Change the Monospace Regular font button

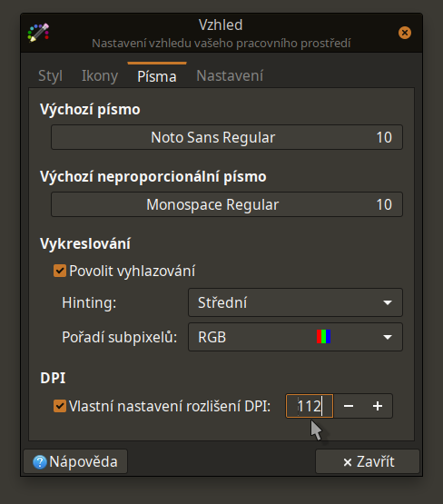tap(227, 204)
